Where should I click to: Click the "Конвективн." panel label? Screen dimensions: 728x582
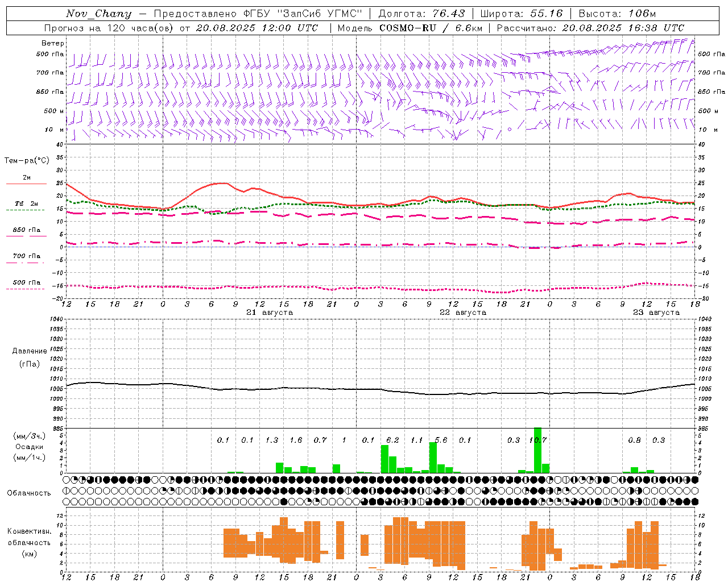30,531
